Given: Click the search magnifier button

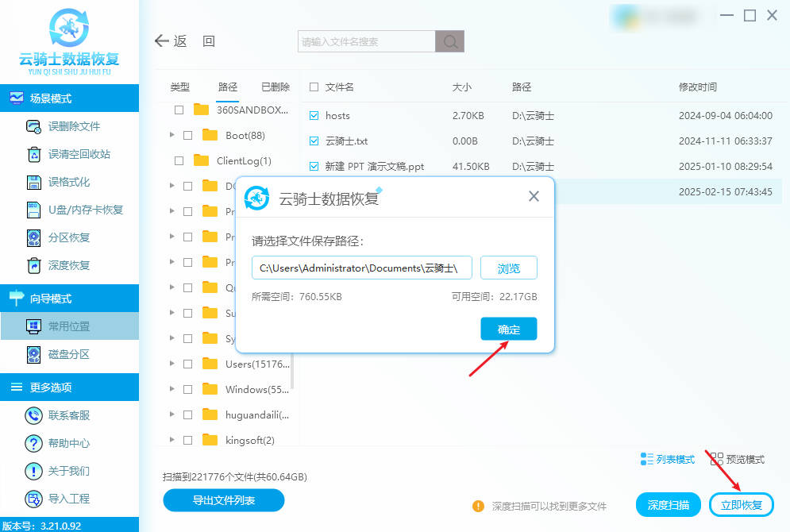Looking at the screenshot, I should tap(450, 42).
